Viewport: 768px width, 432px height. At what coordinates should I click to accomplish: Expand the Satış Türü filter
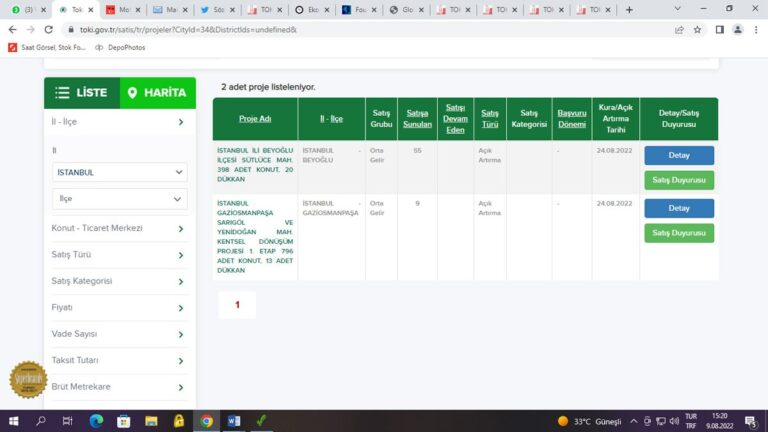click(x=119, y=255)
